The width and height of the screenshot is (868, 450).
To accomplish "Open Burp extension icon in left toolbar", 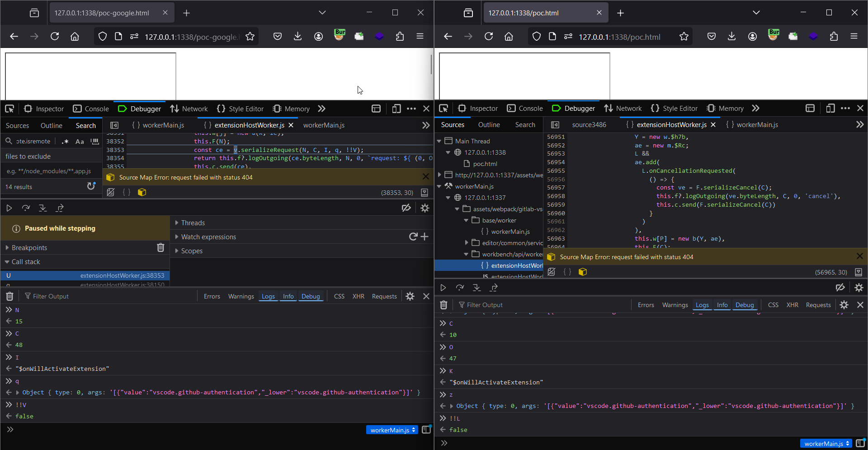I will pyautogui.click(x=340, y=35).
